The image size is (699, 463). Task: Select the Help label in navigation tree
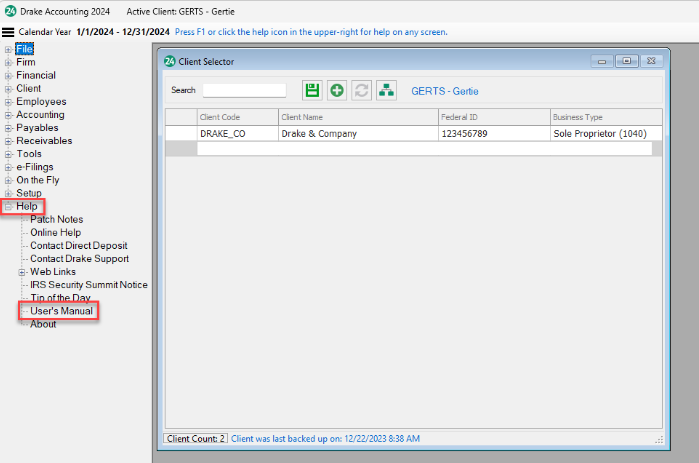pos(27,206)
